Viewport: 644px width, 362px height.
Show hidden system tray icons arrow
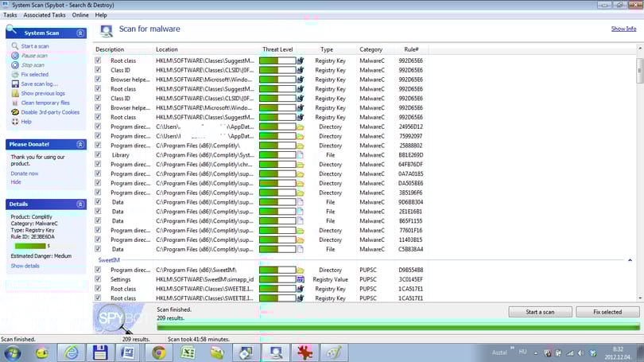coord(536,353)
